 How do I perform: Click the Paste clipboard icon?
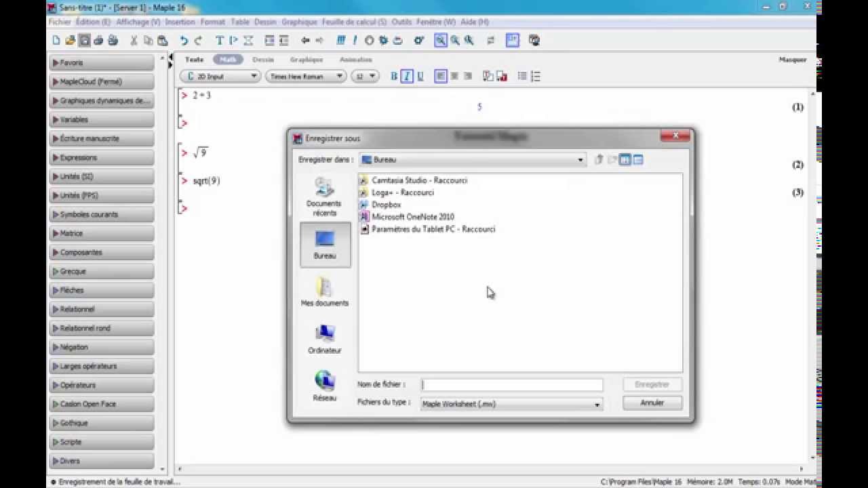(162, 41)
